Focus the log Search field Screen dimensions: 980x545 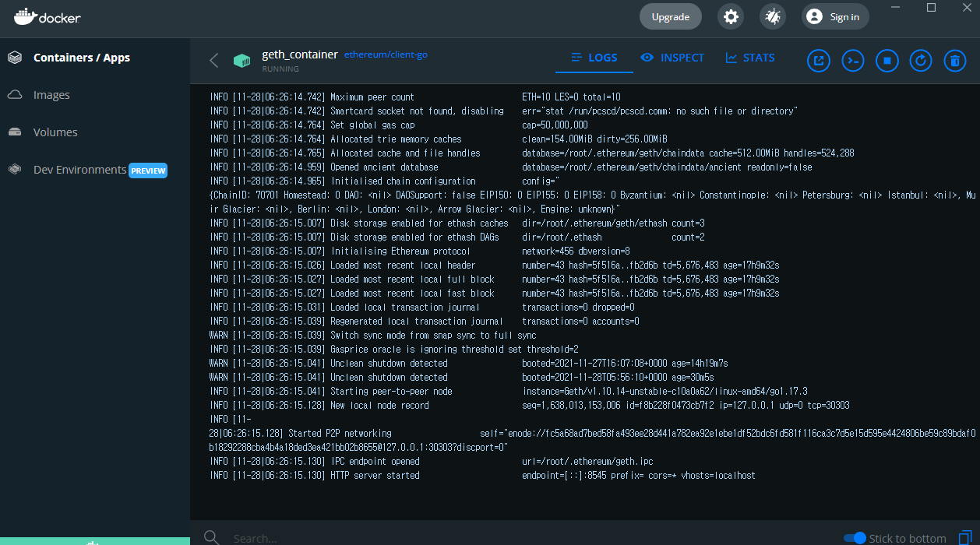click(x=530, y=538)
